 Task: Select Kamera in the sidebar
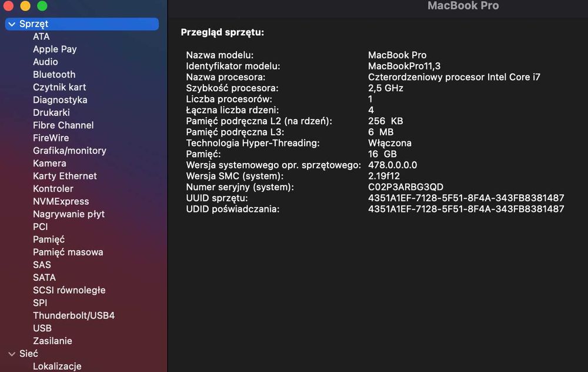point(49,163)
